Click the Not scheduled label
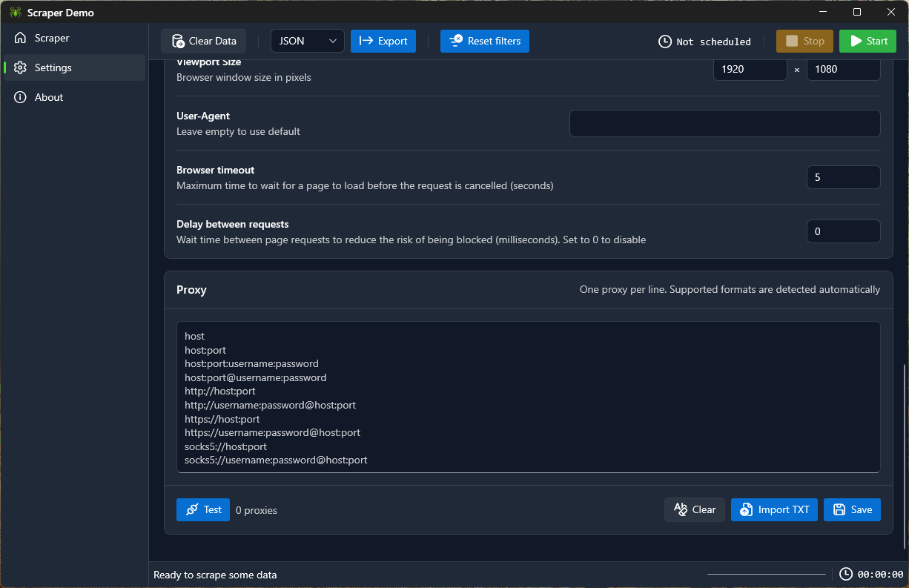The height and width of the screenshot is (588, 909). (x=714, y=42)
